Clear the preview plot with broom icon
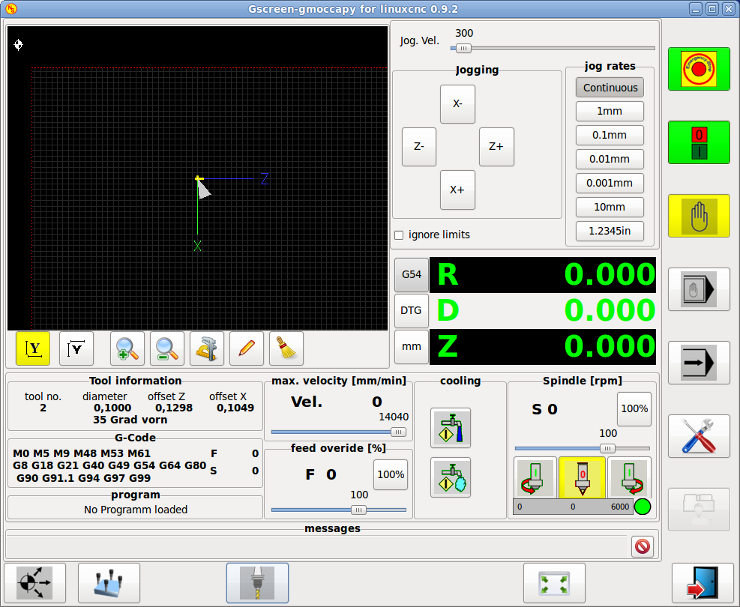Screen dimensions: 740x607 [x=286, y=348]
